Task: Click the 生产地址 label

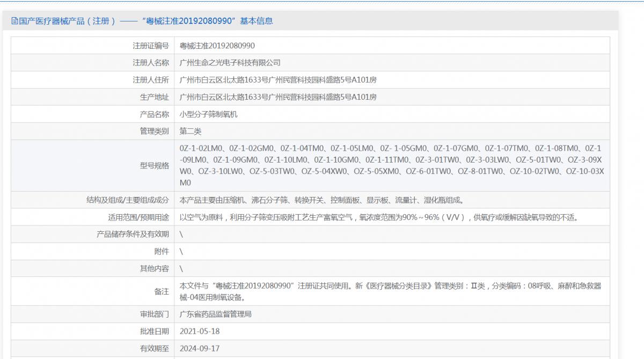Action: coord(155,97)
